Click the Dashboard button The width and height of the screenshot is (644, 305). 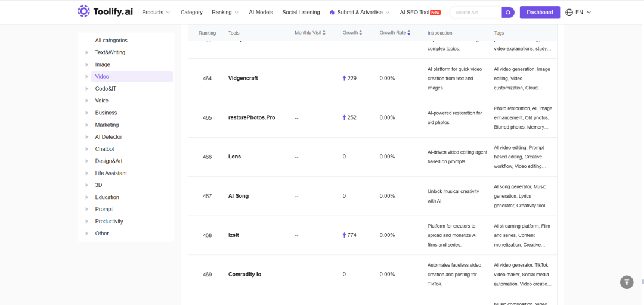click(x=540, y=13)
